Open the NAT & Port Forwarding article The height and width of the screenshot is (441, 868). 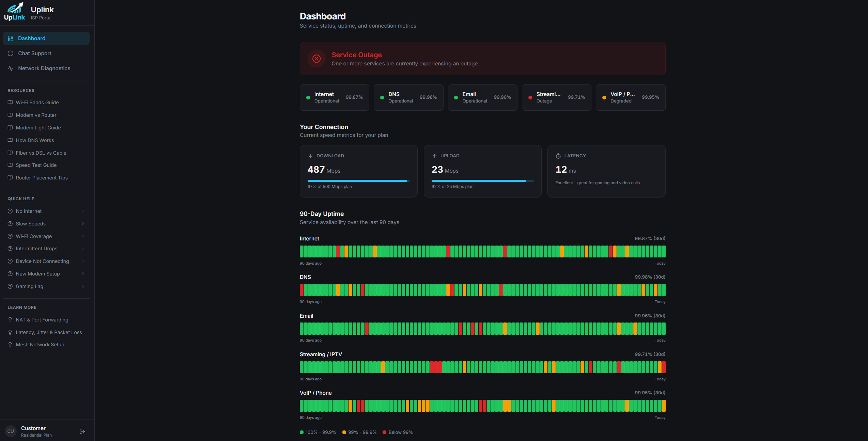pyautogui.click(x=42, y=320)
